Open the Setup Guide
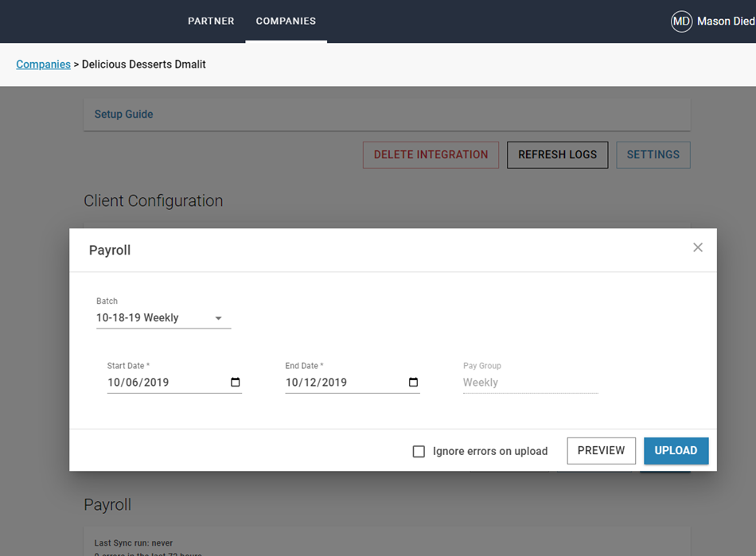The height and width of the screenshot is (556, 756). click(x=123, y=114)
